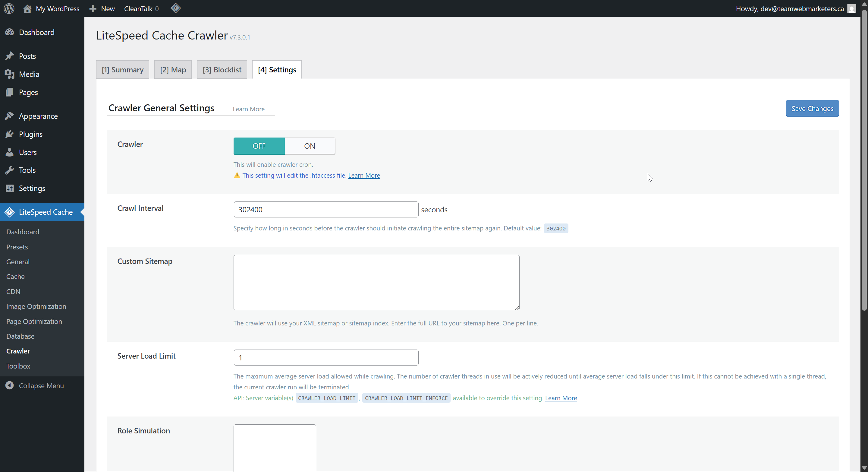Focus the Crawl Interval input field
Image resolution: width=868 pixels, height=472 pixels.
click(x=325, y=210)
